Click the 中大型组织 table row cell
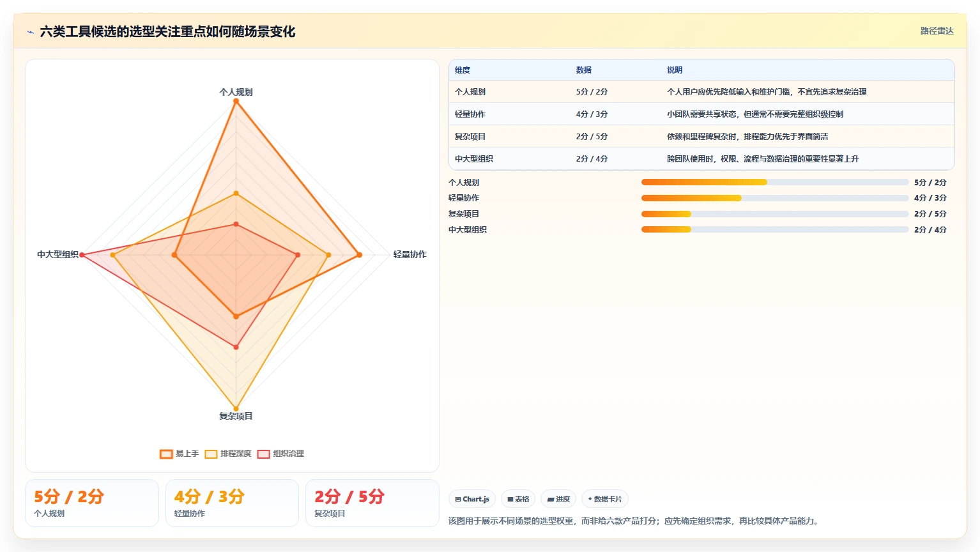 [474, 159]
